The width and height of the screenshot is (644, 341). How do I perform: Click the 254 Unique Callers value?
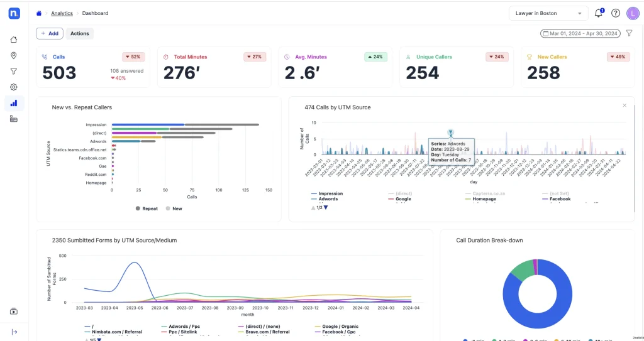[x=423, y=73]
